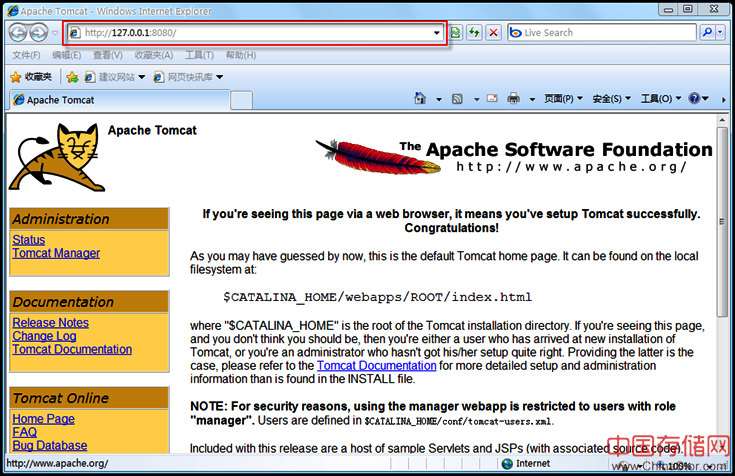The image size is (735, 476).
Task: Open the Tomcat Manager link
Action: click(56, 253)
